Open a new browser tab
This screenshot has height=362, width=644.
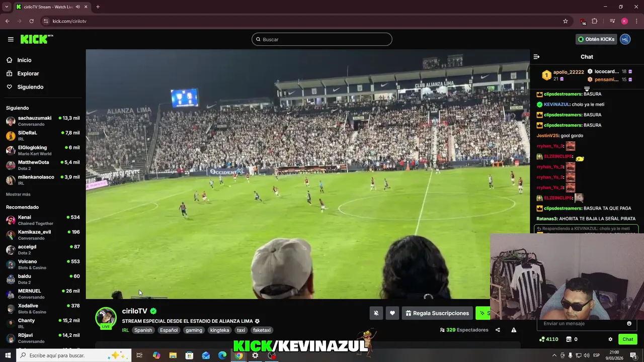(98, 7)
